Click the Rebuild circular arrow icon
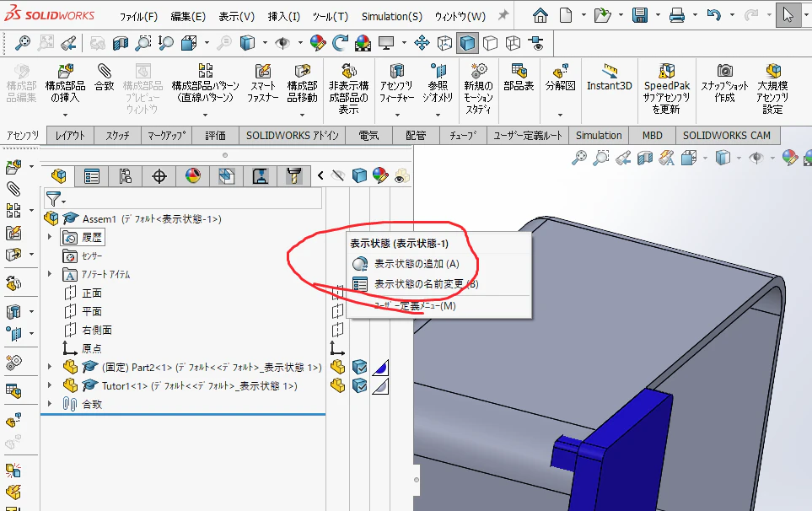This screenshot has height=511, width=812. tap(340, 43)
